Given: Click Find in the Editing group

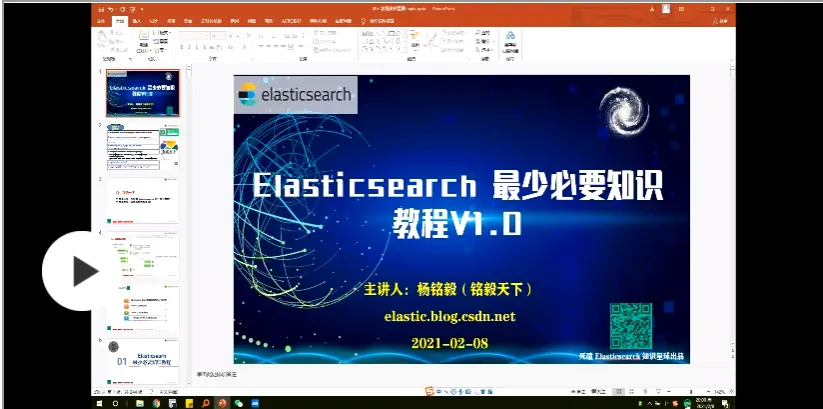Looking at the screenshot, I should (x=484, y=33).
